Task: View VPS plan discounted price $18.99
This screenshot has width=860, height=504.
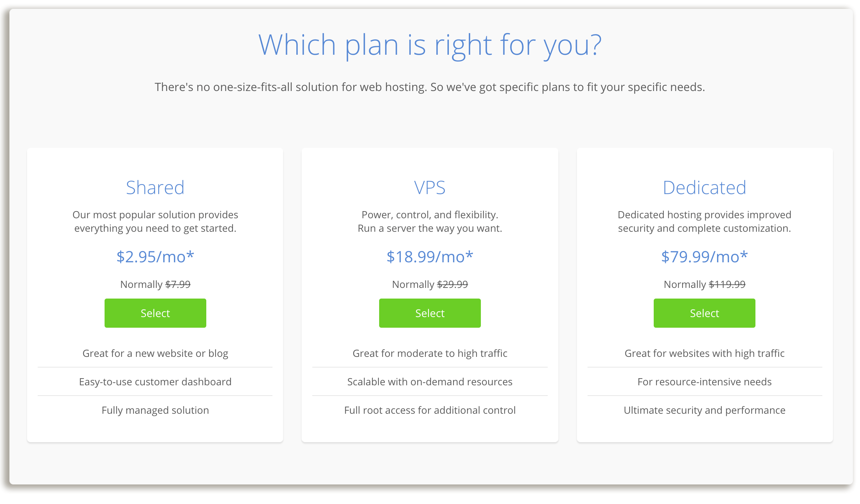Action: tap(430, 257)
